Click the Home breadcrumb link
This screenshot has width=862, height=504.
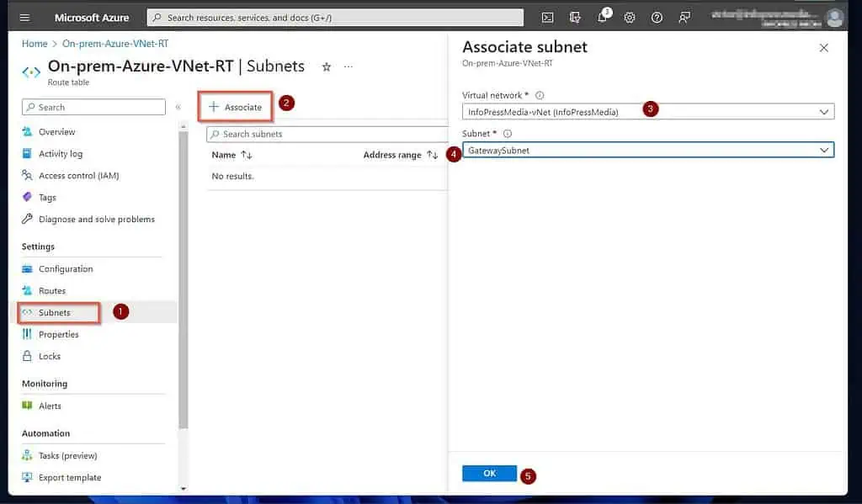[x=35, y=44]
